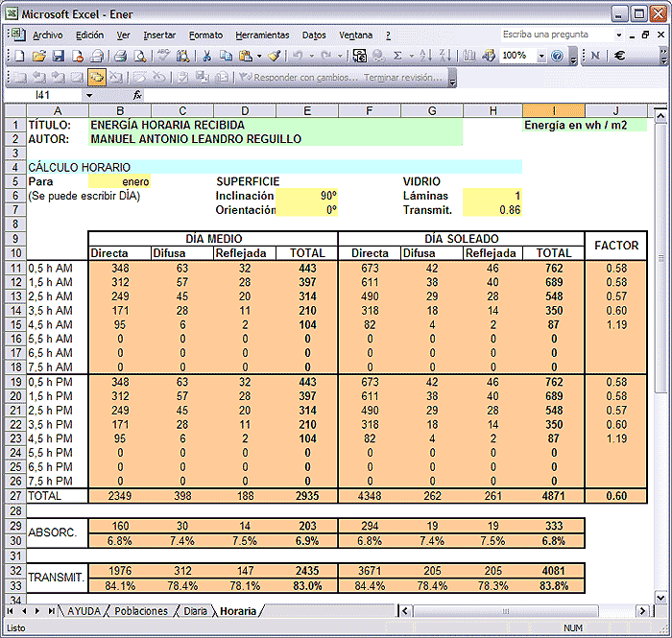
Task: Switch to the Poblaciones sheet tab
Action: click(x=141, y=611)
